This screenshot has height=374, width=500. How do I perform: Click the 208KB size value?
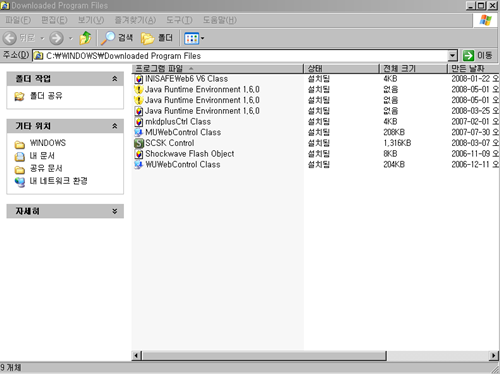pos(394,132)
